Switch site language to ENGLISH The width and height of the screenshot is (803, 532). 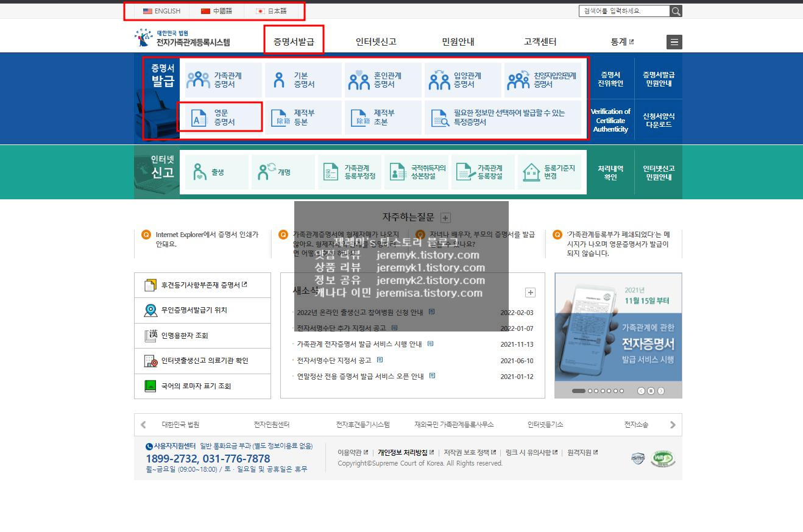(161, 11)
